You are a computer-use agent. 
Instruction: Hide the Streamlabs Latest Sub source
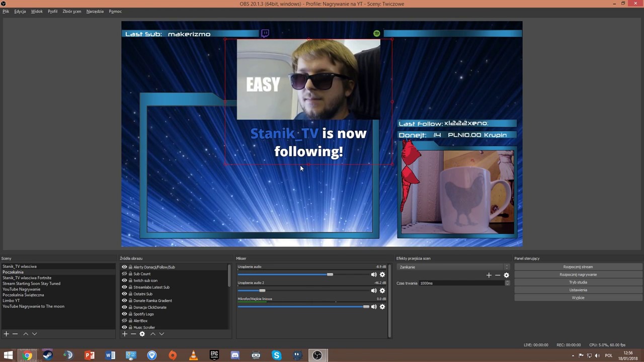(124, 287)
